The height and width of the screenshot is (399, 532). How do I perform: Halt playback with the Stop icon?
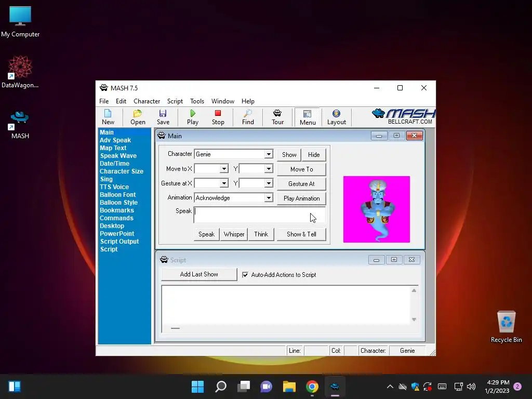pos(218,117)
